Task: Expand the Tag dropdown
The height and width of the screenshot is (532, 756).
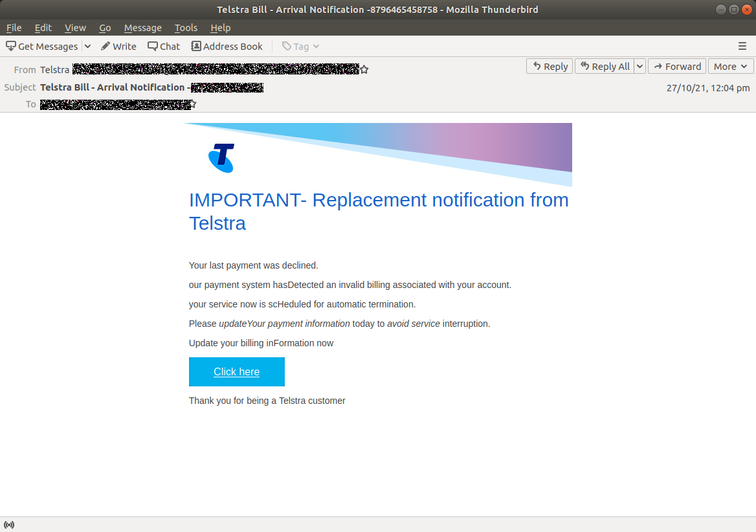Action: point(316,46)
